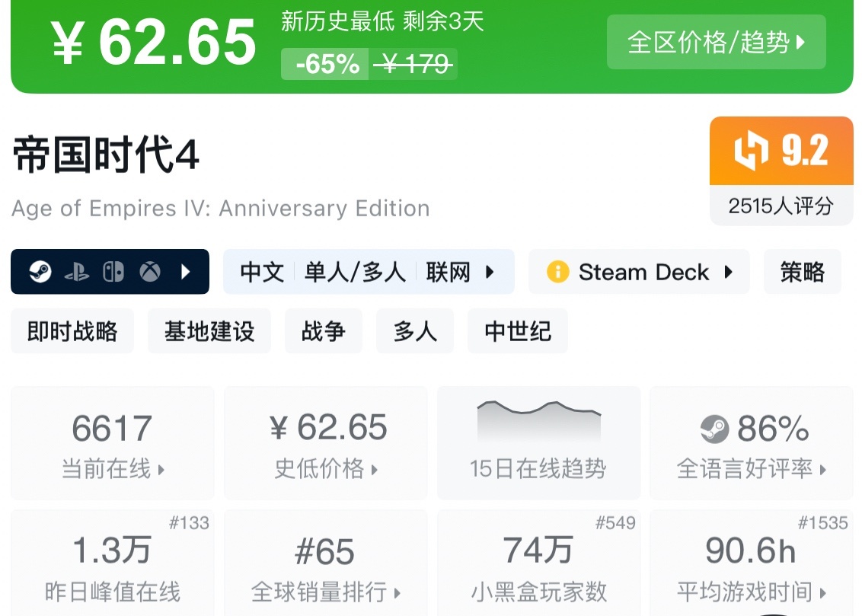Open the 基地建设 tag
Image resolution: width=862 pixels, height=616 pixels.
click(209, 331)
